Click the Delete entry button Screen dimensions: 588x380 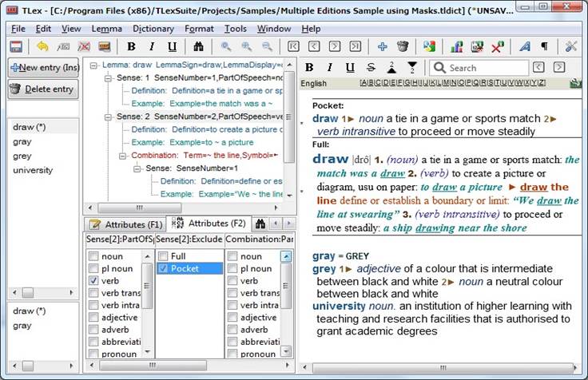coord(43,89)
